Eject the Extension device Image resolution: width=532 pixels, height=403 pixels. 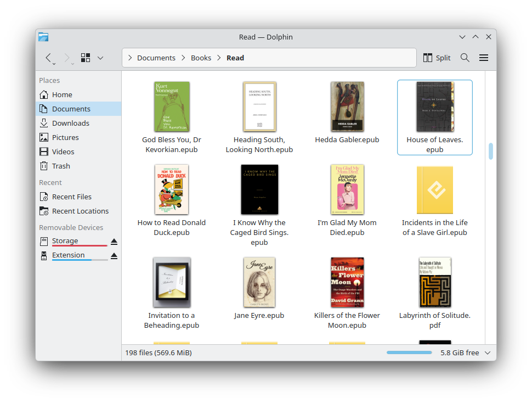pos(114,256)
